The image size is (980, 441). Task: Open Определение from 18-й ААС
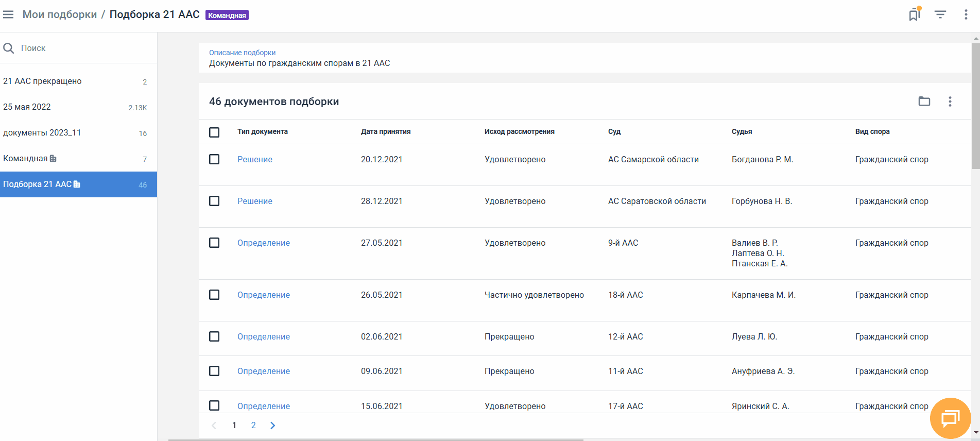click(x=264, y=295)
